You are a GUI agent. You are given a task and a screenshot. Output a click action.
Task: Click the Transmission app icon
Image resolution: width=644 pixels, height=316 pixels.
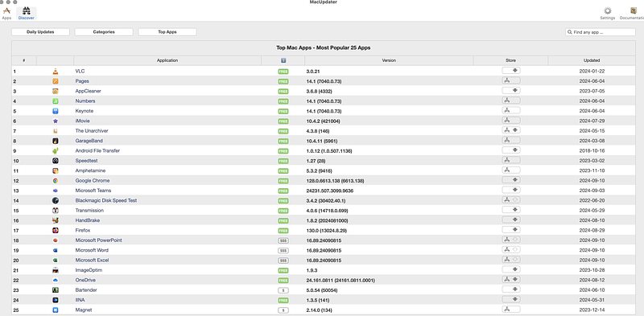[x=56, y=211]
